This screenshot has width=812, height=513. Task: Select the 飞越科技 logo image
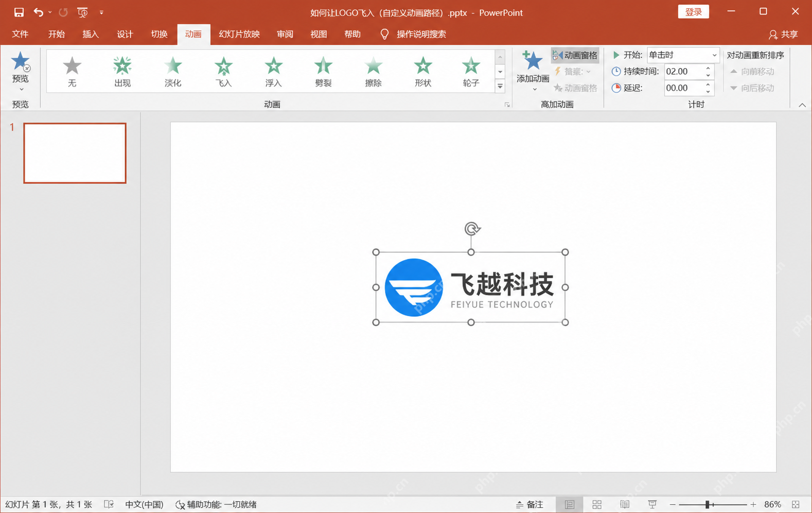coord(470,287)
